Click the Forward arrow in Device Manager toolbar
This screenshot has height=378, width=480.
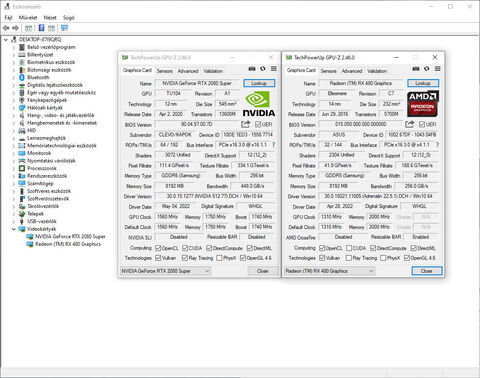(15, 28)
